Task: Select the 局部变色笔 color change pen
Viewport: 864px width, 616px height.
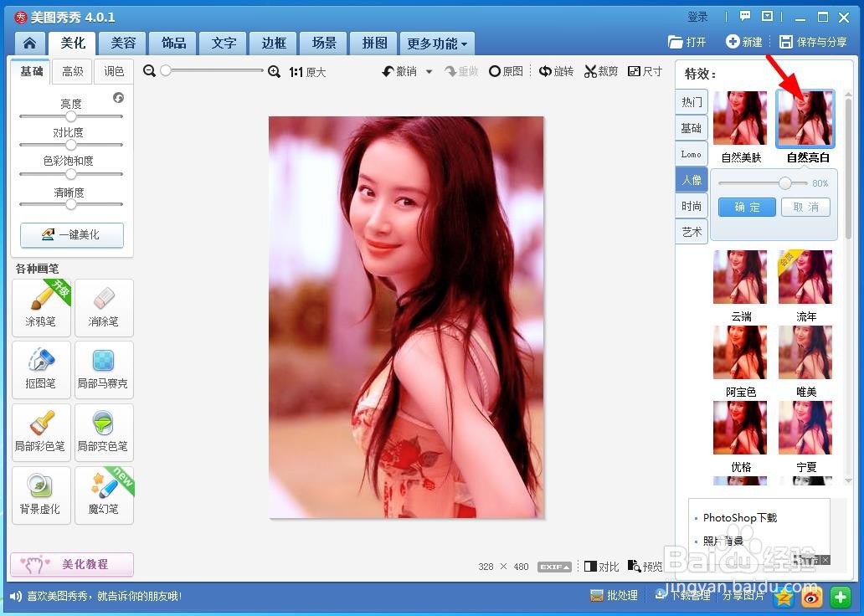Action: [104, 433]
